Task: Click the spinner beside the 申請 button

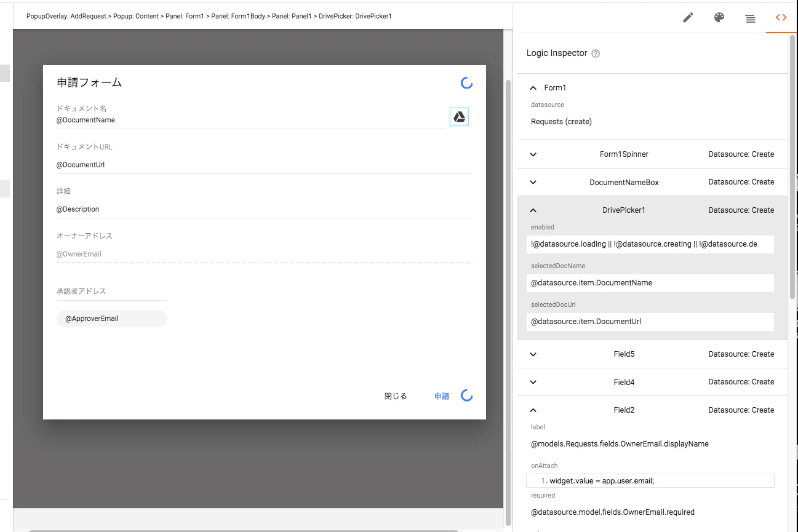Action: (467, 396)
